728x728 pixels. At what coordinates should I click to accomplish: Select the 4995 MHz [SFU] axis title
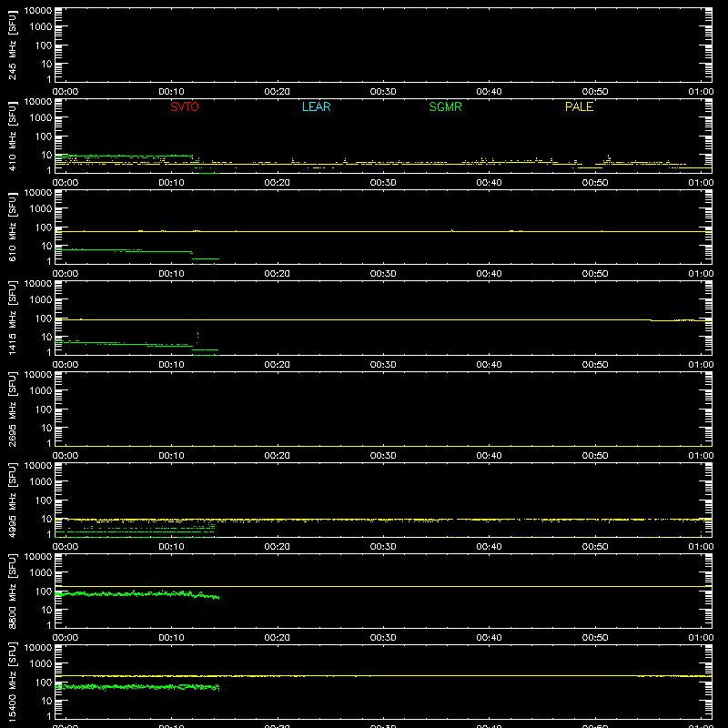pos(13,500)
